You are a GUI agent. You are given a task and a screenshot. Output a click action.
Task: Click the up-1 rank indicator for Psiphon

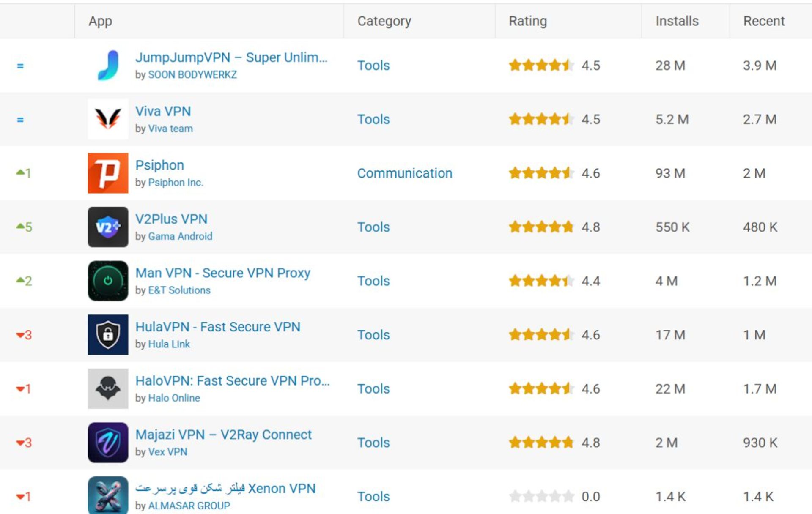pyautogui.click(x=24, y=173)
